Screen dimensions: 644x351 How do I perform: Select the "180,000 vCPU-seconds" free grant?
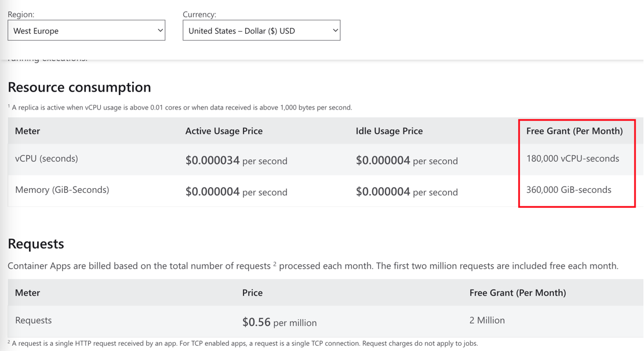[x=573, y=159]
